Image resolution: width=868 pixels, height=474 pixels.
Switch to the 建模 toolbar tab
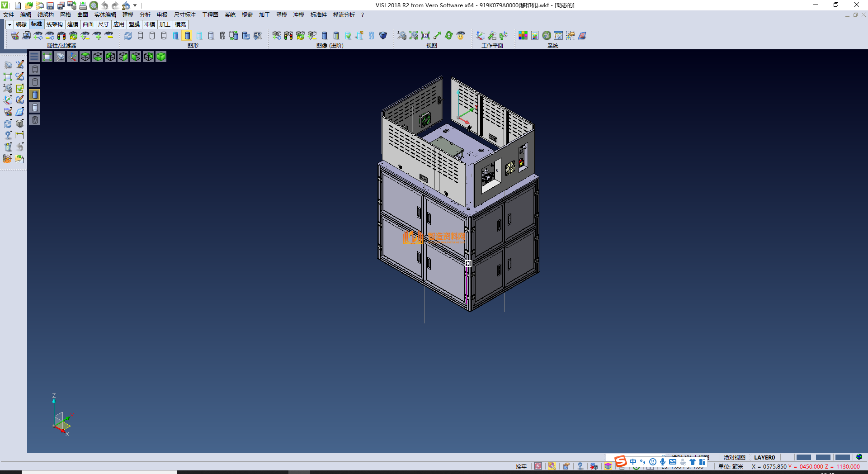pyautogui.click(x=73, y=24)
